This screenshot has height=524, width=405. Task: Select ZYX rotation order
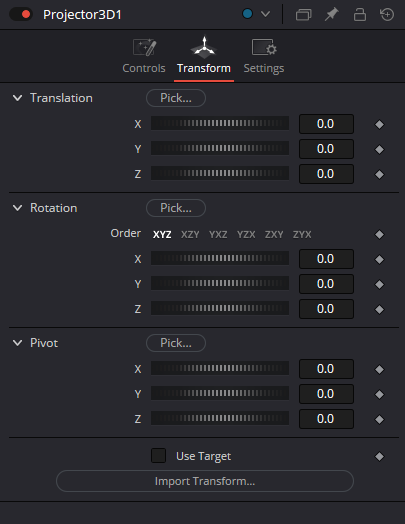pyautogui.click(x=302, y=235)
